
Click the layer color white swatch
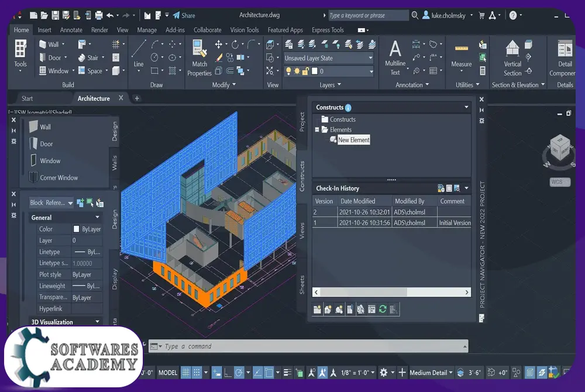(x=315, y=71)
